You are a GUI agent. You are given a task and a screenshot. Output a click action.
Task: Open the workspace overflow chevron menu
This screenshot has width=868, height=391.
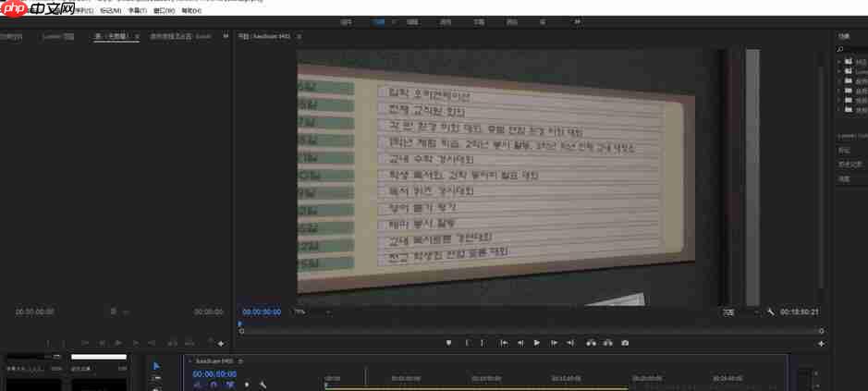[578, 22]
